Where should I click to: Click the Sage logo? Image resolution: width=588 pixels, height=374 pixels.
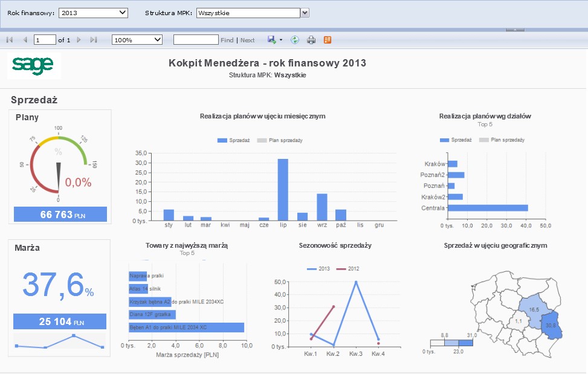[x=34, y=64]
